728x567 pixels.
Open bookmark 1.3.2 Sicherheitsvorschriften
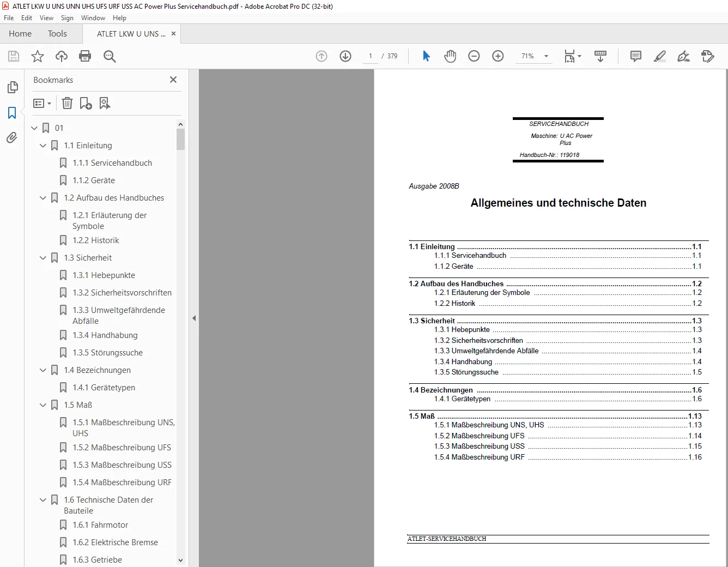[x=122, y=293]
